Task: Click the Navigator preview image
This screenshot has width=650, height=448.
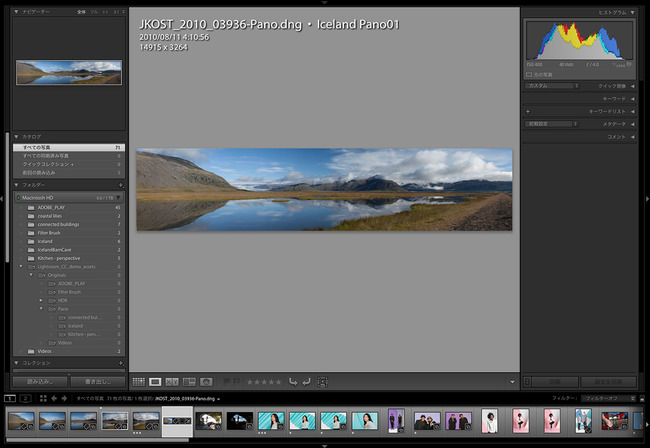Action: coord(69,73)
